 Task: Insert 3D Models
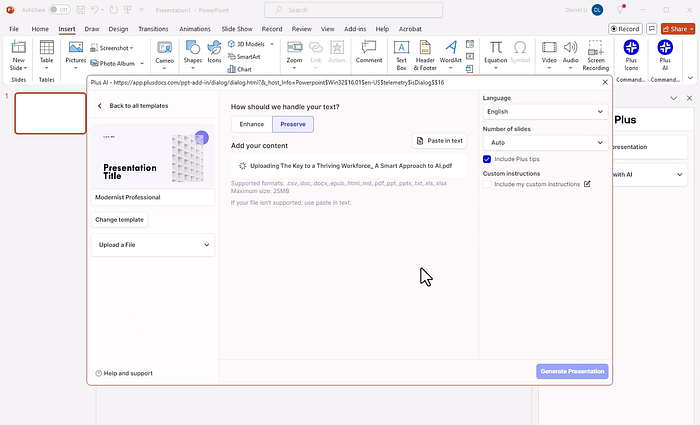coord(246,44)
